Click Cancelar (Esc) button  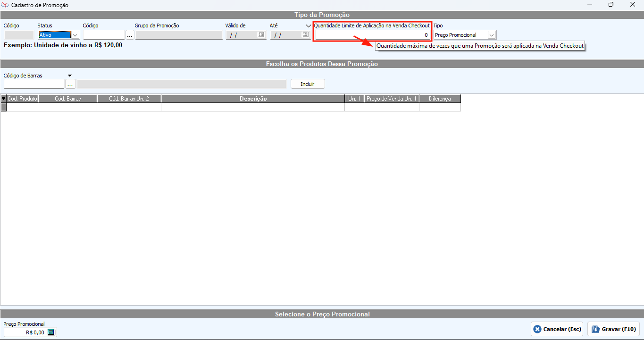point(557,329)
